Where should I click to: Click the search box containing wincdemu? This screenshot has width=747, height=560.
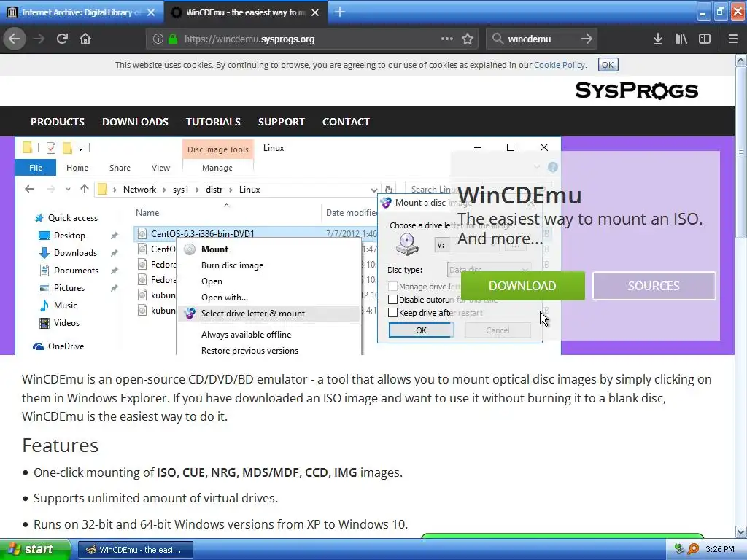(x=542, y=39)
